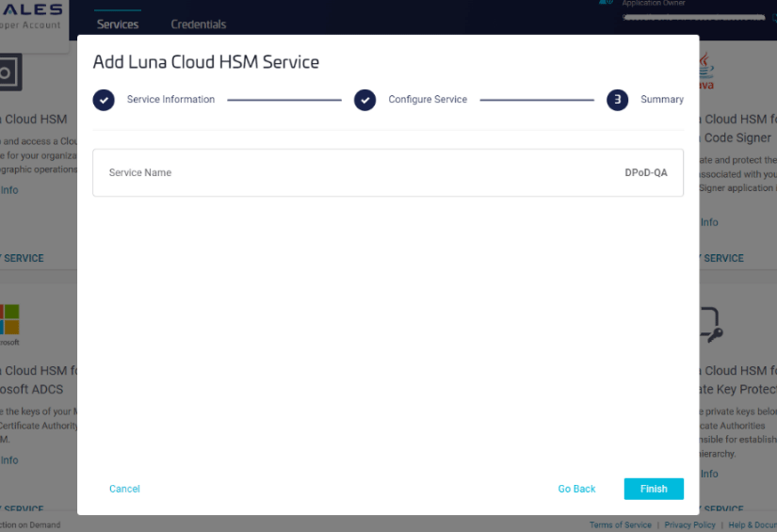This screenshot has height=532, width=777.
Task: Click the step 3 Summary number icon
Action: 617,100
